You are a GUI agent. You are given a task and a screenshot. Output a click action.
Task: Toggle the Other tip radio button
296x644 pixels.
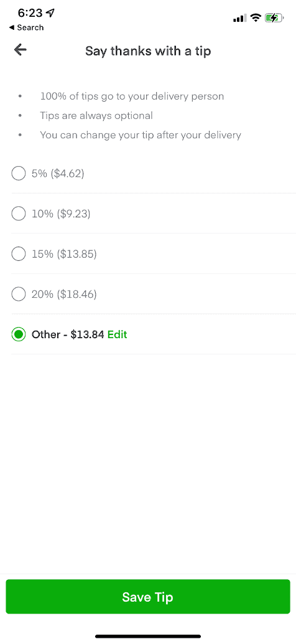pos(19,334)
